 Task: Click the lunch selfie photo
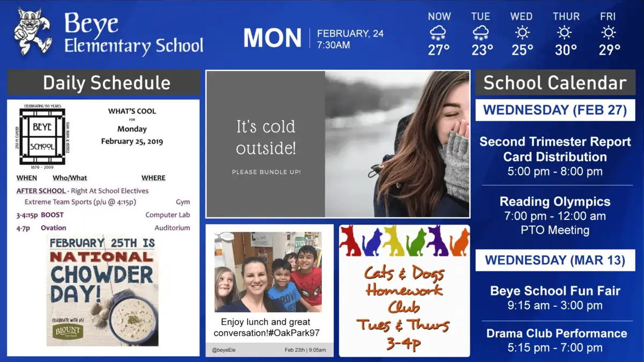[x=268, y=272]
